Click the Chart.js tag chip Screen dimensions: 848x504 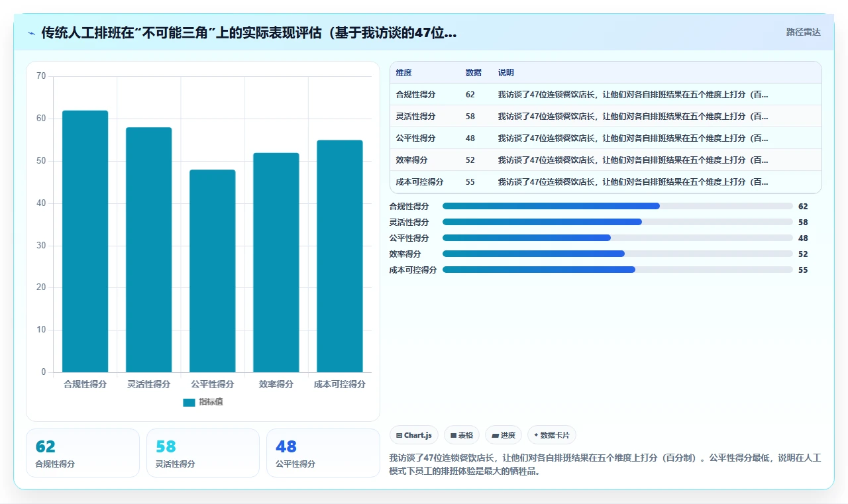click(x=414, y=435)
